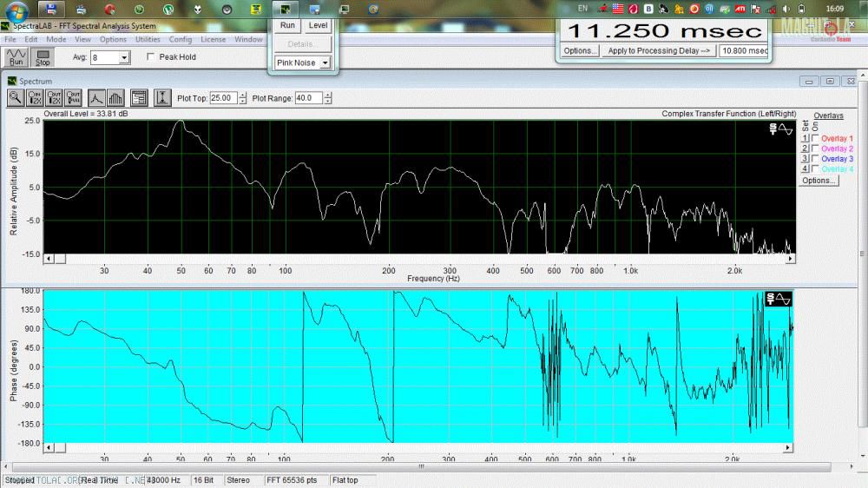Open the round speaker taskbar icon

(x=227, y=10)
